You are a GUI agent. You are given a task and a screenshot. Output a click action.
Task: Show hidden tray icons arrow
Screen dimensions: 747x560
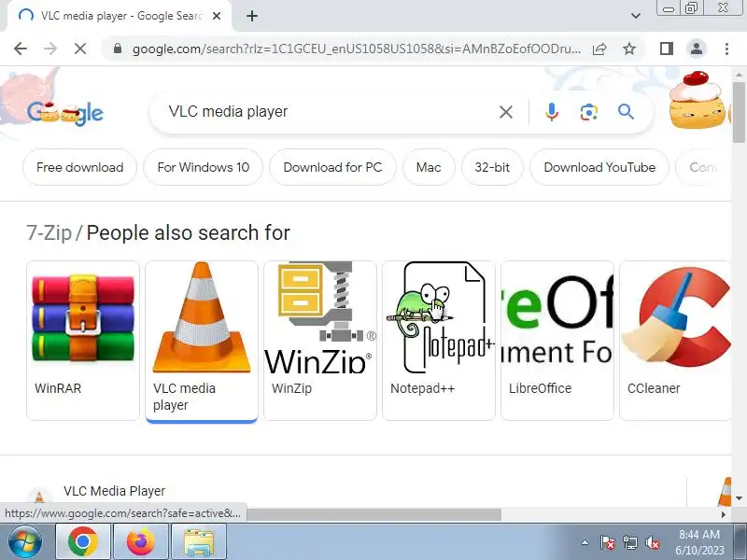point(585,542)
